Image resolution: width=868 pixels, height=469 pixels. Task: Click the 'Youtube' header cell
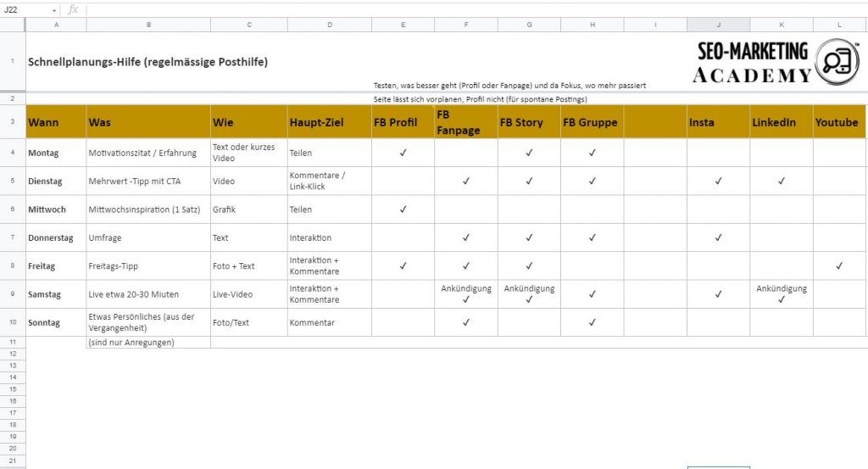(x=839, y=122)
